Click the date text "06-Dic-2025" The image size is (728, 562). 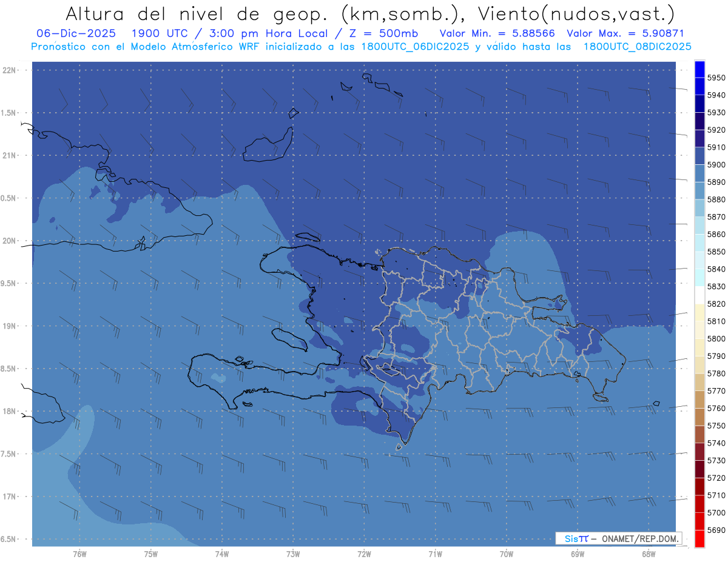(x=75, y=33)
